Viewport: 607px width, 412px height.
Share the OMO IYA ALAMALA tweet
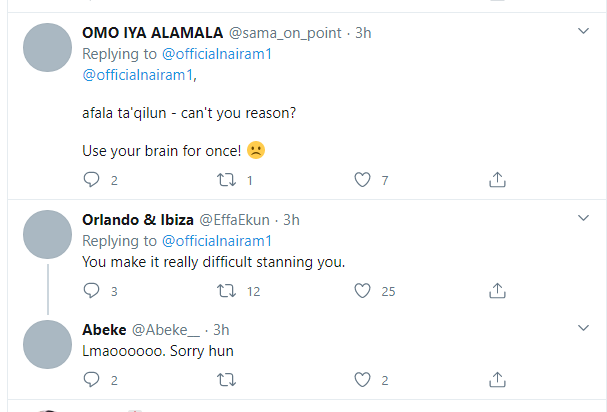[x=497, y=180]
